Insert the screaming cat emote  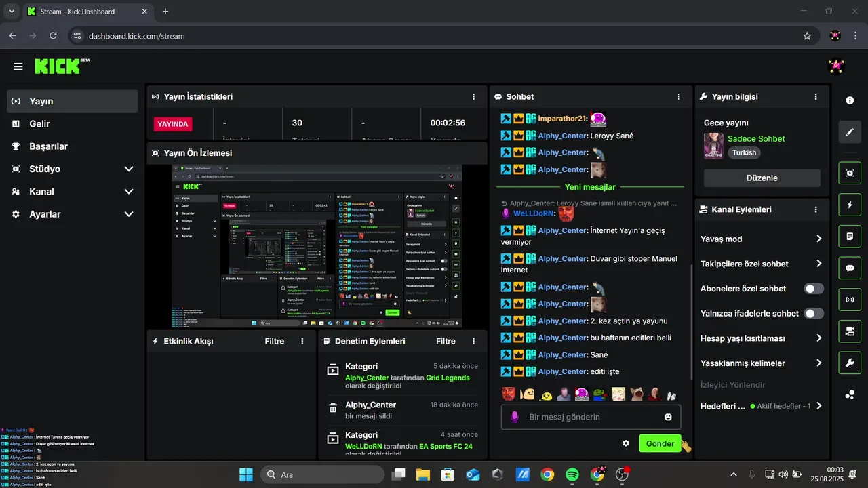[636, 394]
